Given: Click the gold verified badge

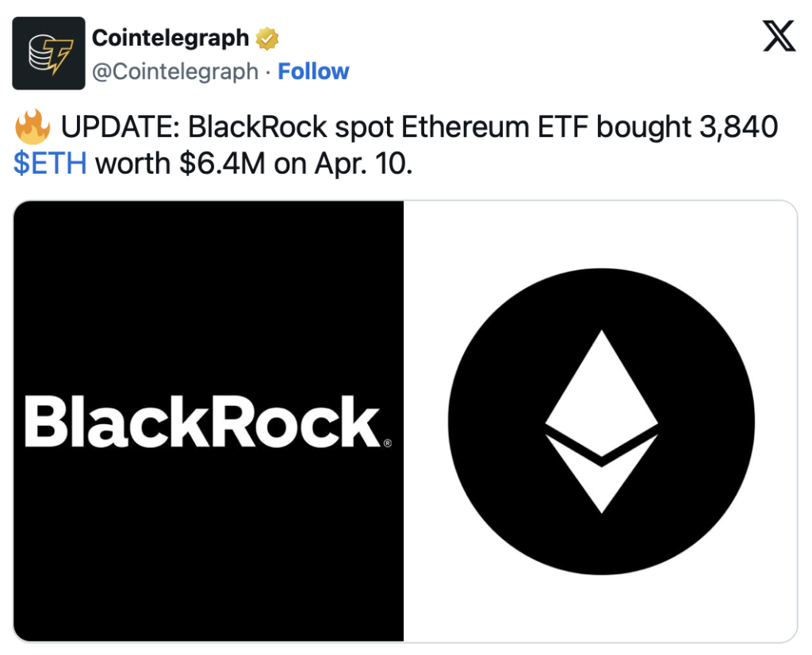Looking at the screenshot, I should tap(267, 38).
